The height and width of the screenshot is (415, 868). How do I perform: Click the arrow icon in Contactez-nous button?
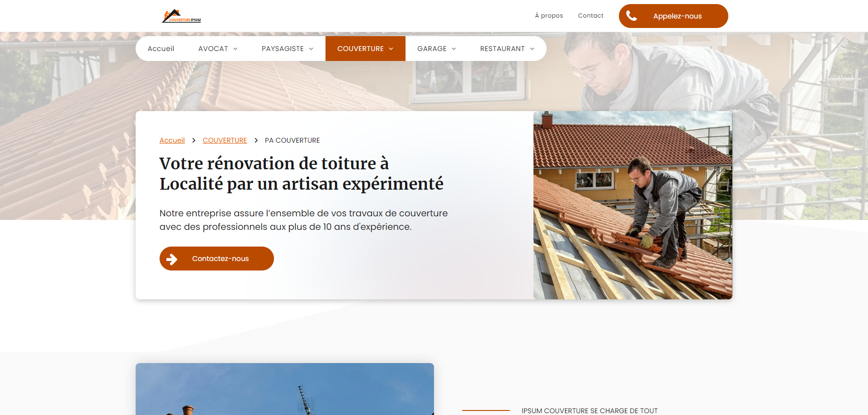click(172, 259)
